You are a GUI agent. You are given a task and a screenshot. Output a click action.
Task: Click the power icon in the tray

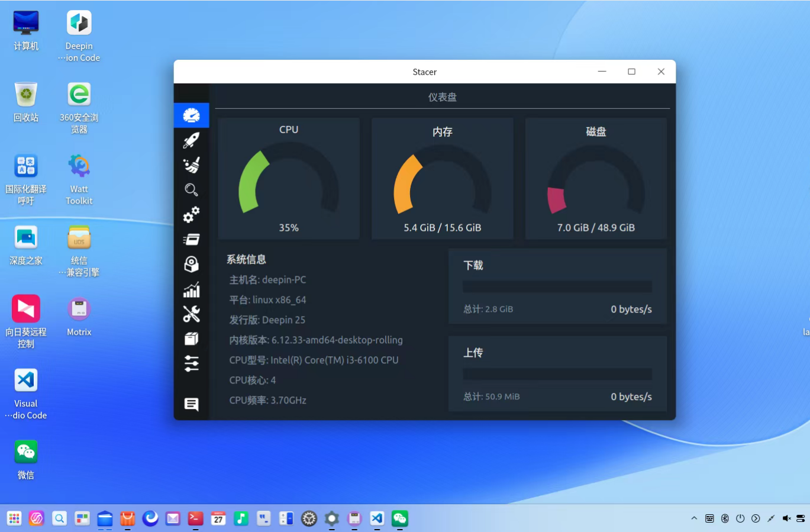tap(740, 518)
